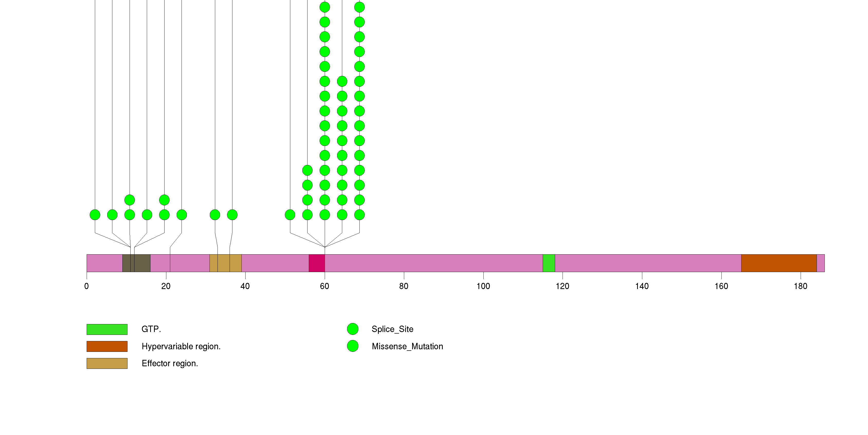Click top circle of the four-circle mutation stack
This screenshot has height=435, width=868.
(307, 170)
